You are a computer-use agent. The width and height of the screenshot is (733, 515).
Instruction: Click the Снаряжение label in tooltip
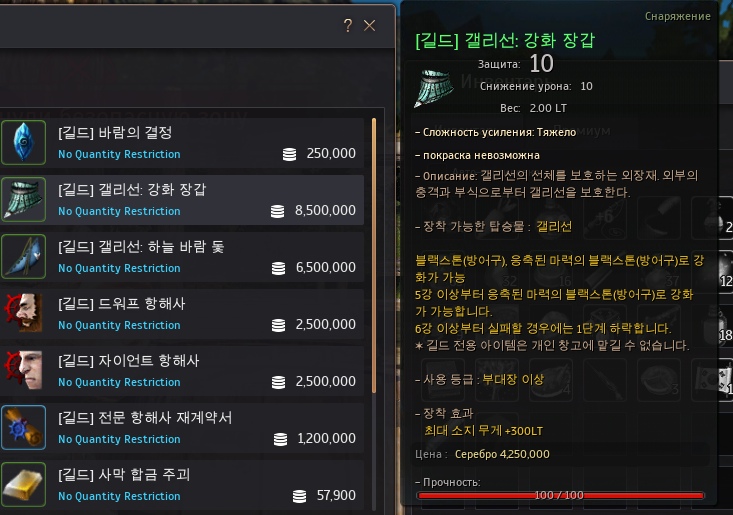(x=678, y=16)
